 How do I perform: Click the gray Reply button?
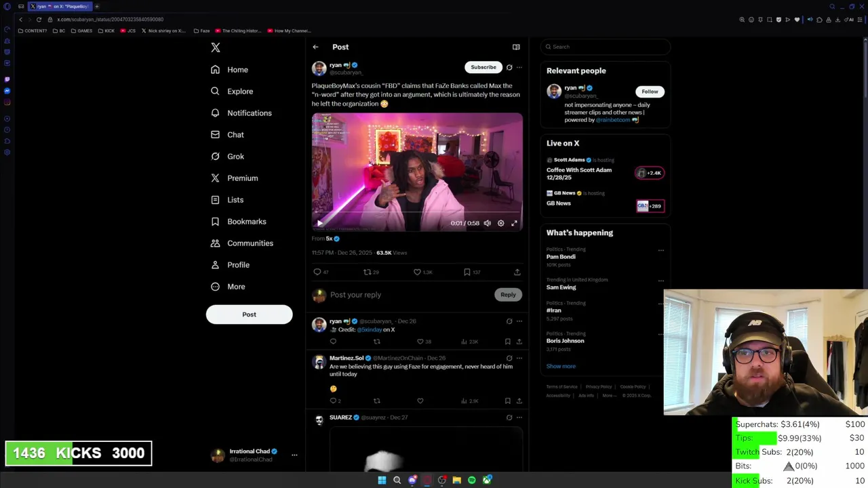pyautogui.click(x=508, y=295)
